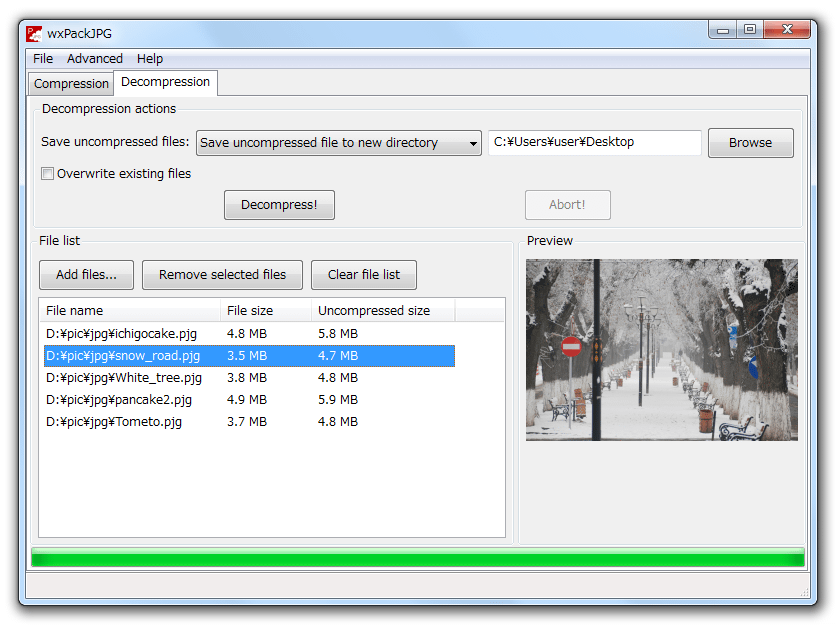Screen dimensions: 839x628
Task: Select the White_tree.pjg file row
Action: pyautogui.click(x=249, y=378)
